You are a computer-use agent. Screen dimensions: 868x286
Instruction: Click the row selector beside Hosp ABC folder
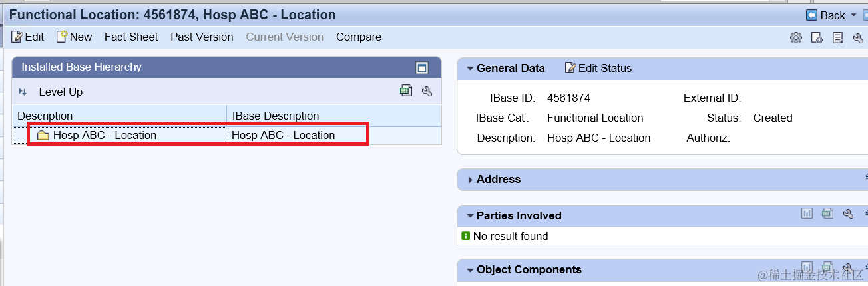pyautogui.click(x=19, y=136)
